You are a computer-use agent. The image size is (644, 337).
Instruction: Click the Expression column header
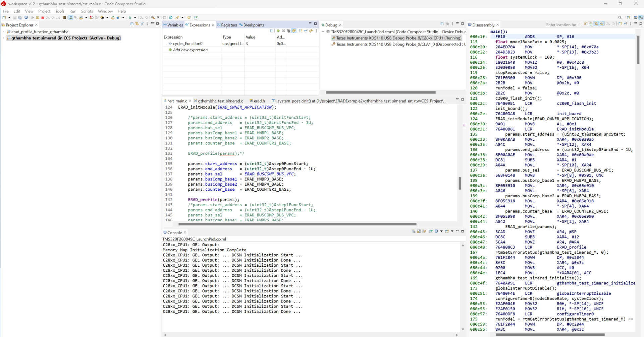pyautogui.click(x=192, y=37)
